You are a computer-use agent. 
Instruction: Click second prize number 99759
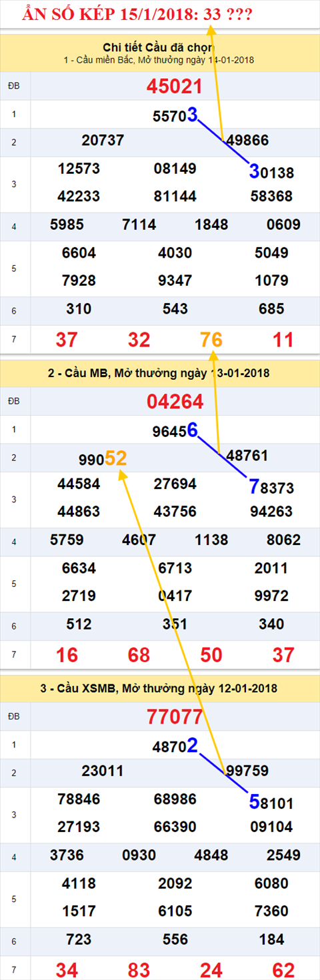[x=247, y=771]
